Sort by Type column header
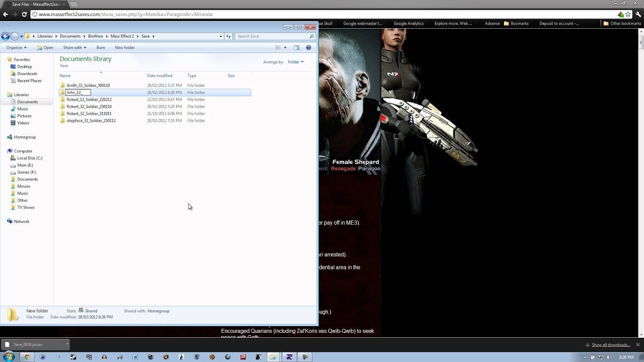 pos(205,75)
